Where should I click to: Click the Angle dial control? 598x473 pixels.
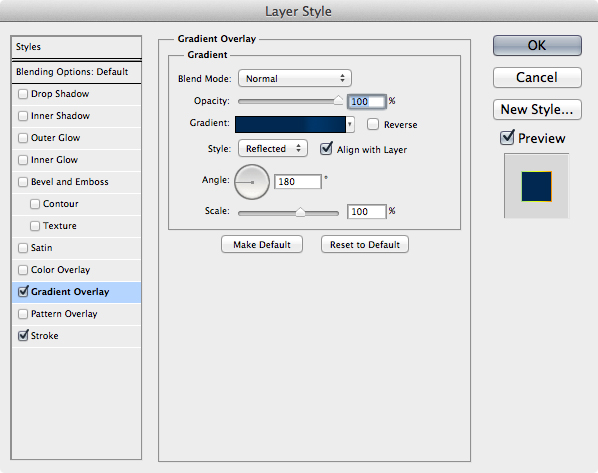point(252,182)
